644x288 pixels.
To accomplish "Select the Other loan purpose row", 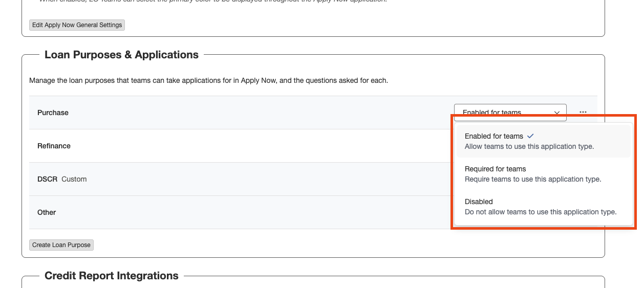I will pos(47,212).
